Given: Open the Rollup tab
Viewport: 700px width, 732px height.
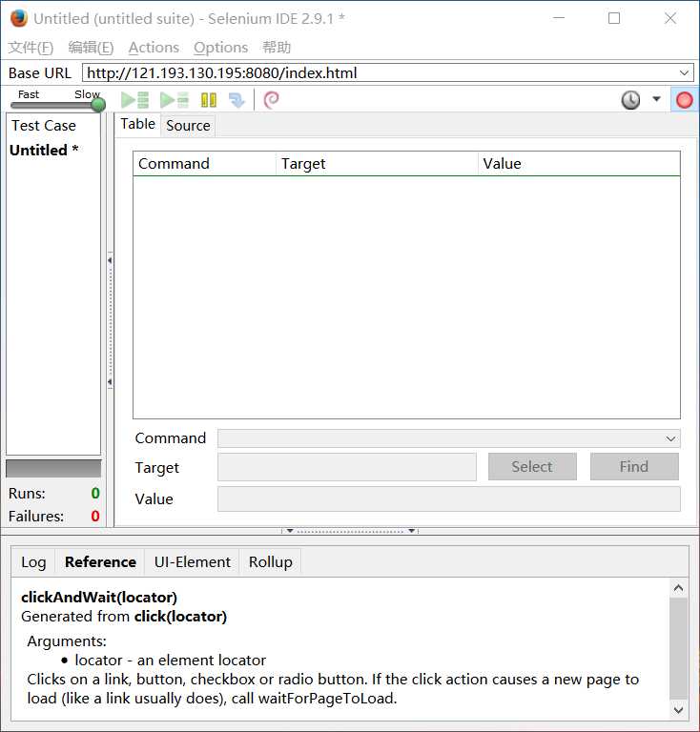Looking at the screenshot, I should coord(271,562).
